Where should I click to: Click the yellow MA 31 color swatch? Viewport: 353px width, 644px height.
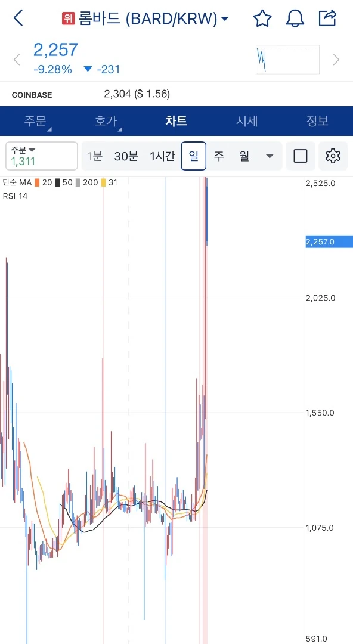pos(104,183)
